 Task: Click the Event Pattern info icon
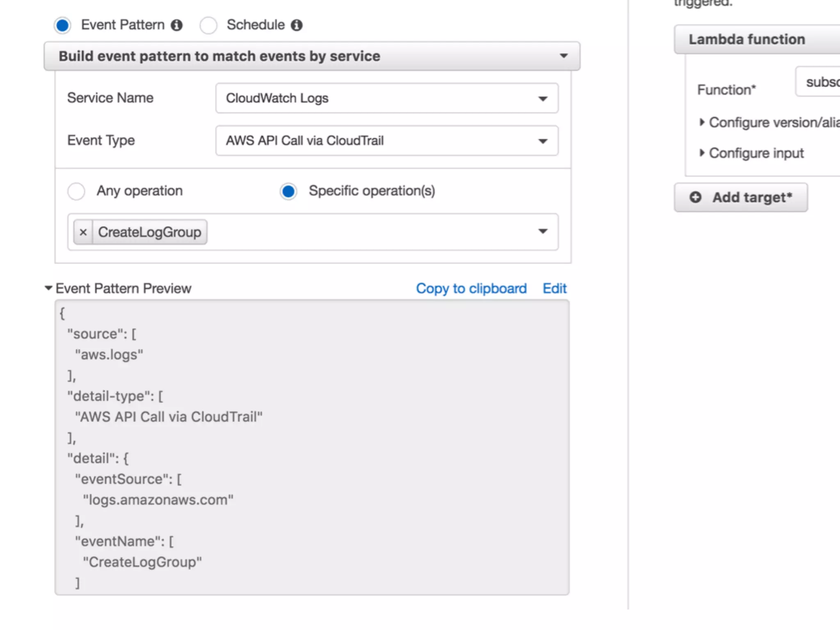pos(177,25)
